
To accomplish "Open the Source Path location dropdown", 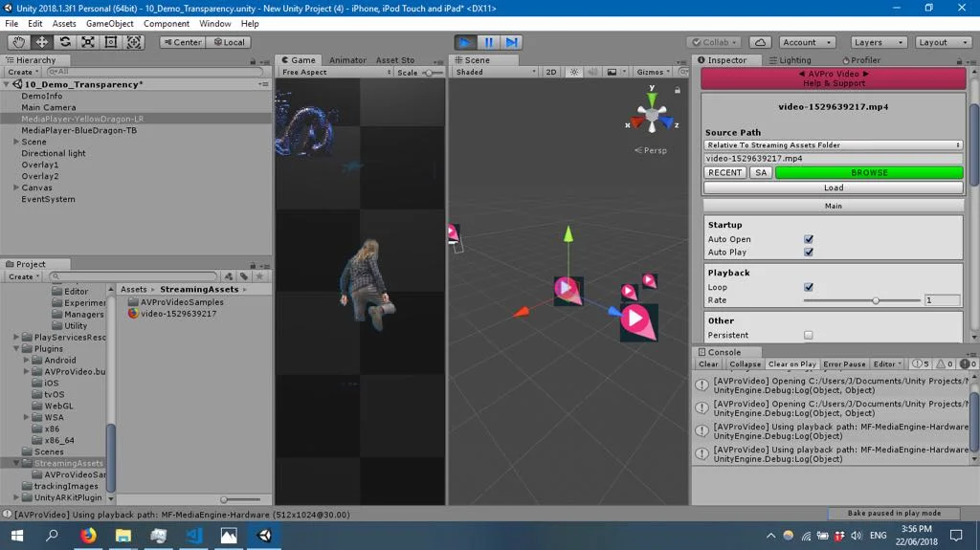I will 834,144.
